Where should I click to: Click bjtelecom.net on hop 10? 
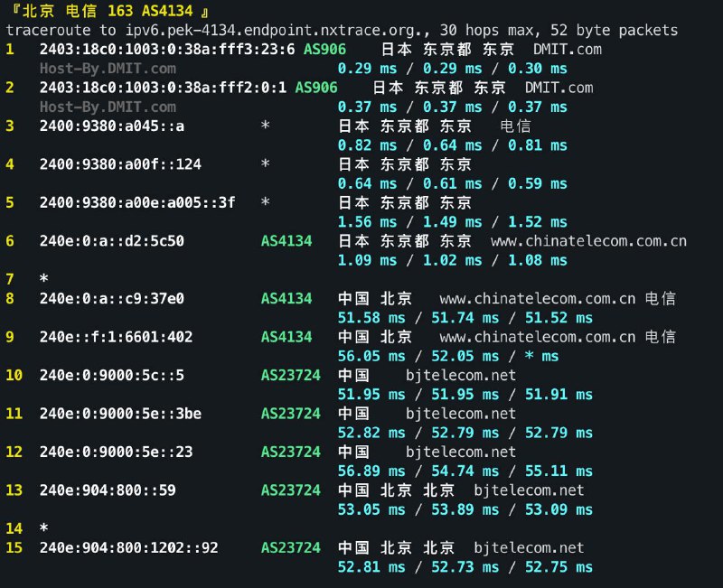click(x=461, y=375)
